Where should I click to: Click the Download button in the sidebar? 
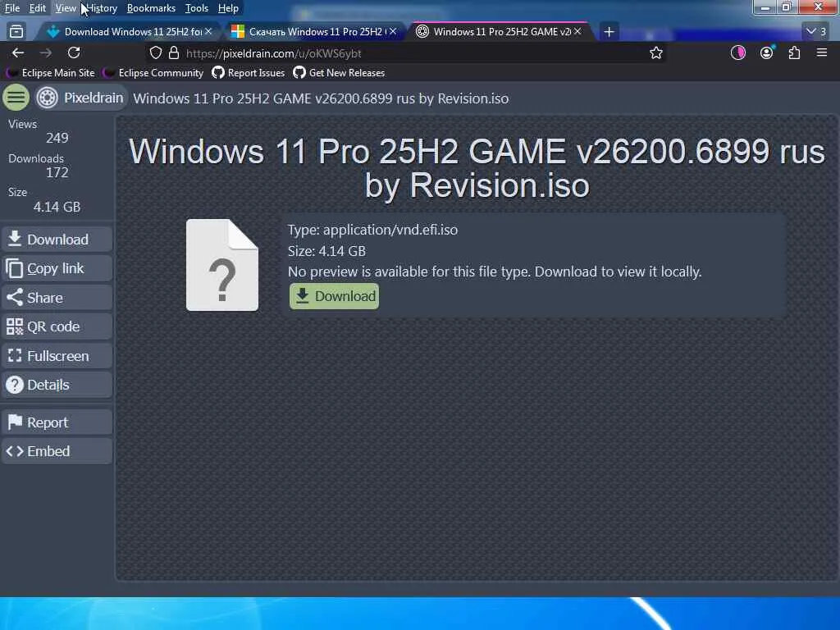[x=57, y=240]
